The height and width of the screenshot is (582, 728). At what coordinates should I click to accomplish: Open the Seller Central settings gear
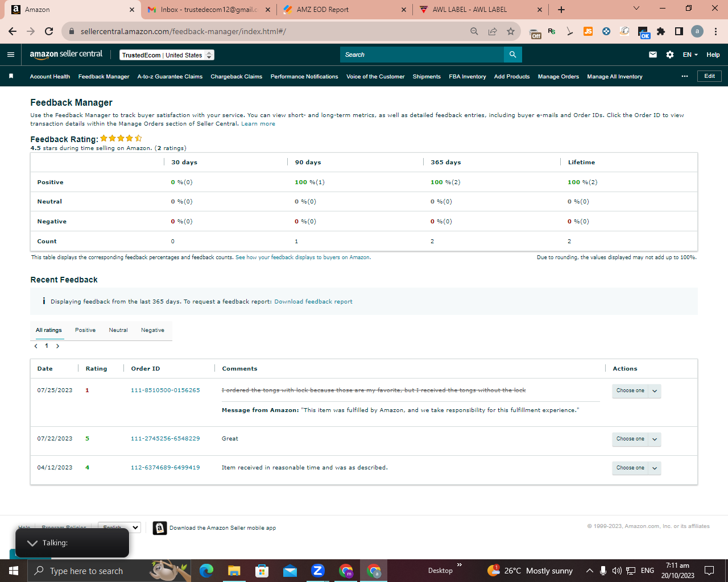(x=670, y=55)
